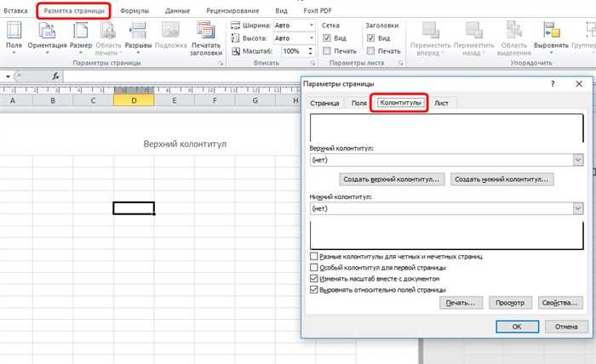Click Создать верхний колонтитул button
596x364 pixels.
[391, 179]
